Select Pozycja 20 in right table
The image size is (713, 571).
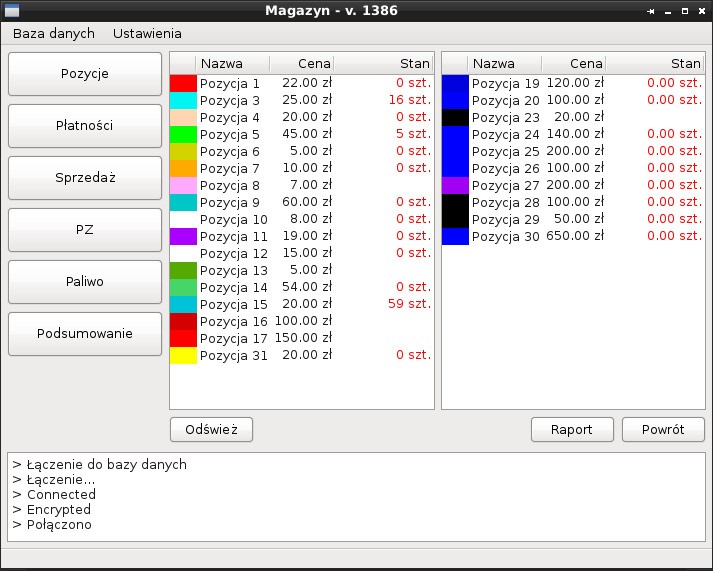click(x=506, y=100)
